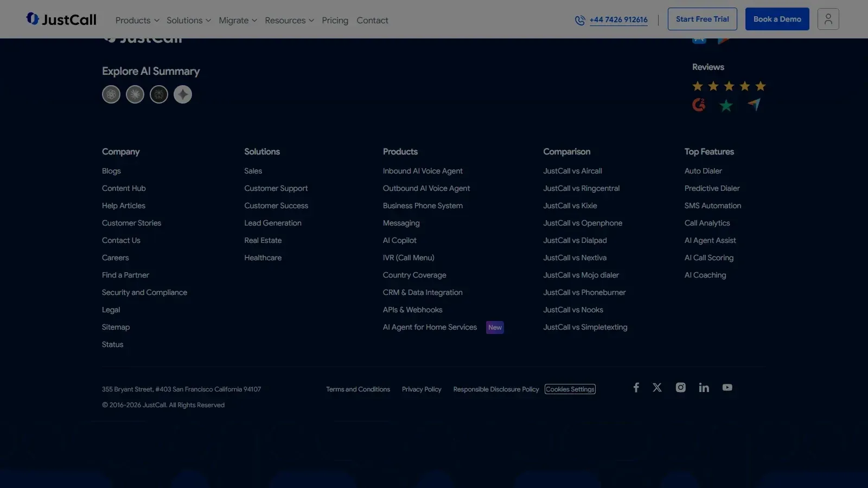Open Security and Compliance link
Screen dimensions: 868x488
click(144, 292)
